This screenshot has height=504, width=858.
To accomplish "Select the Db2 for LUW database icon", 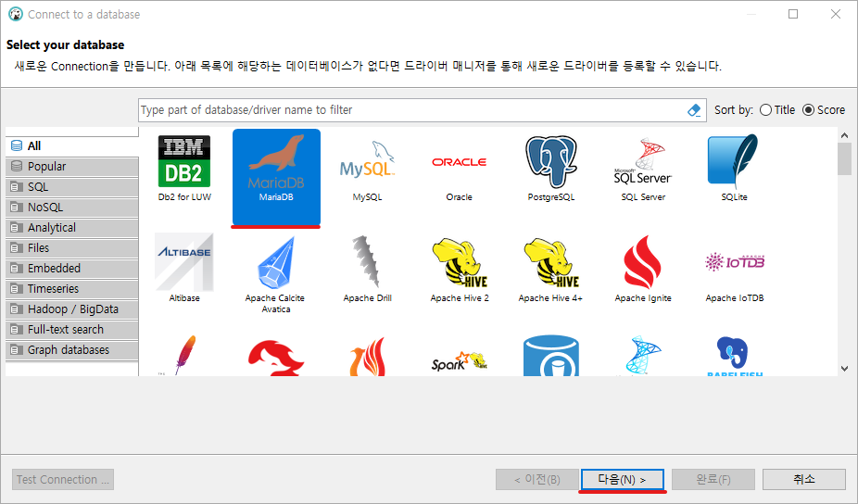I will tap(184, 162).
